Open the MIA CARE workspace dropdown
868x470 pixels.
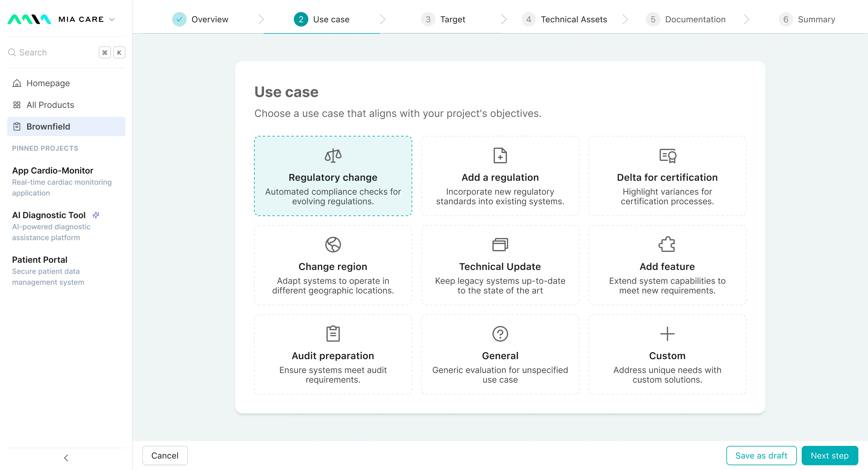[112, 20]
